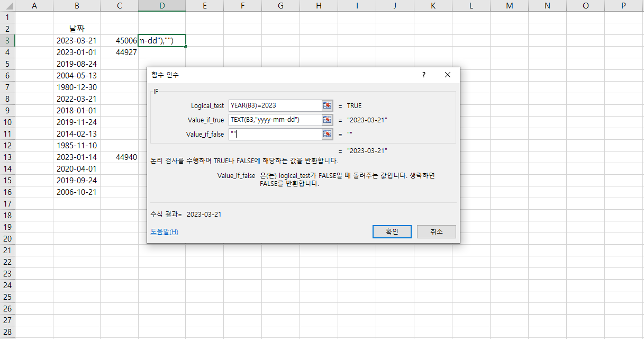Screen dimensions: 644x339
Task: Click cell containing 2023-03-21 in row 3
Action: [77, 41]
